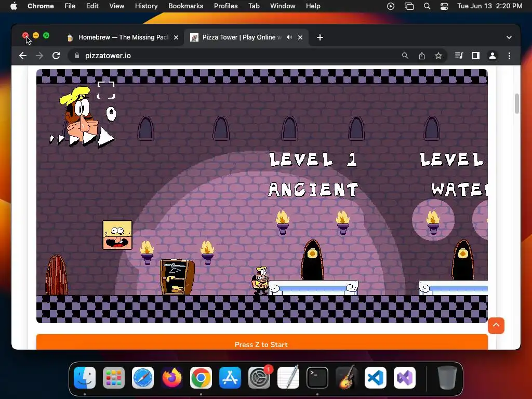Open Finder from the Dock

85,378
